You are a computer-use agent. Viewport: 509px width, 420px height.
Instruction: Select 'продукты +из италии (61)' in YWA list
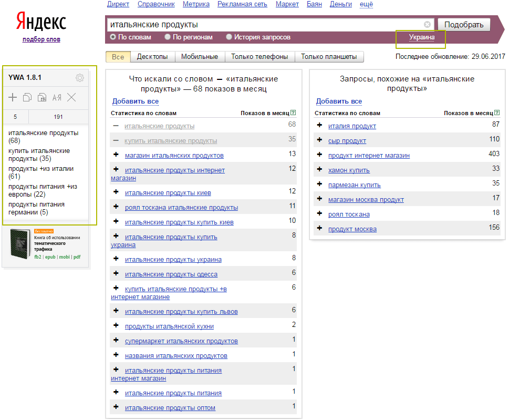[x=41, y=172]
